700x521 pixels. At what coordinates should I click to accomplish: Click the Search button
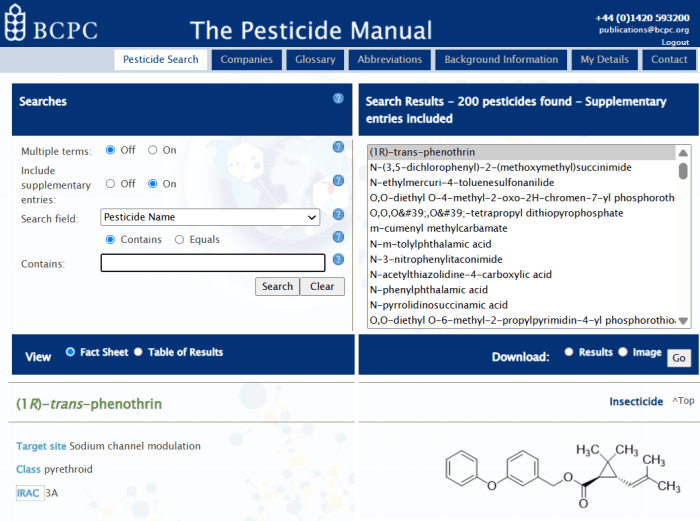click(x=277, y=287)
